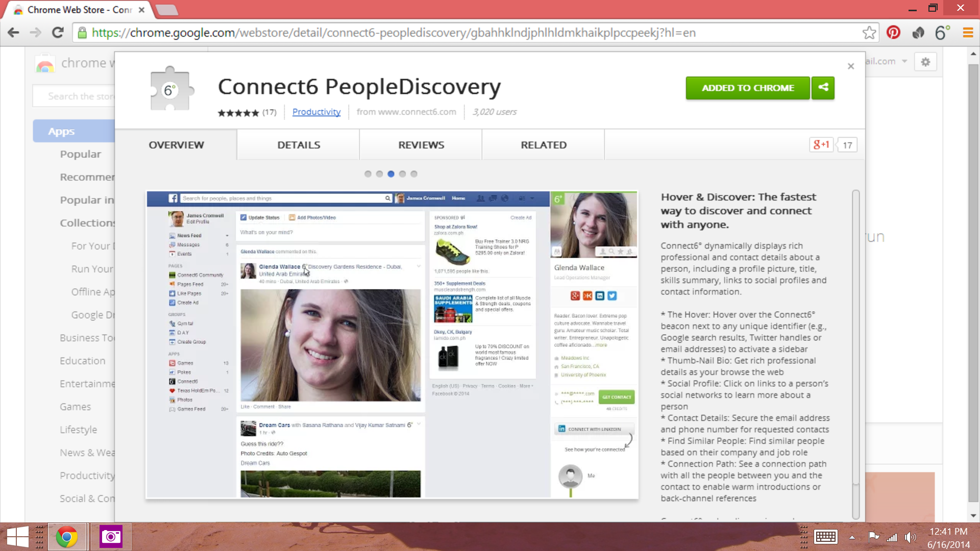The height and width of the screenshot is (551, 980).
Task: Open Games category in sidebar
Action: click(x=76, y=407)
